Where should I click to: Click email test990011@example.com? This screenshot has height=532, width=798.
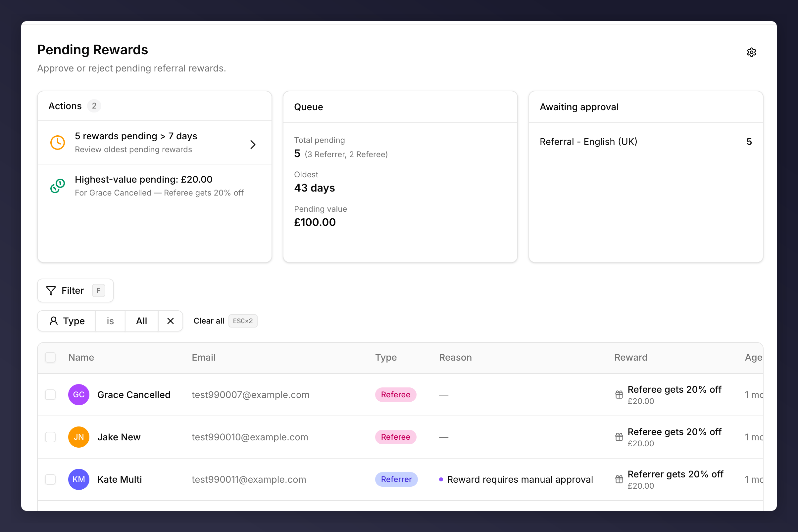[249, 479]
